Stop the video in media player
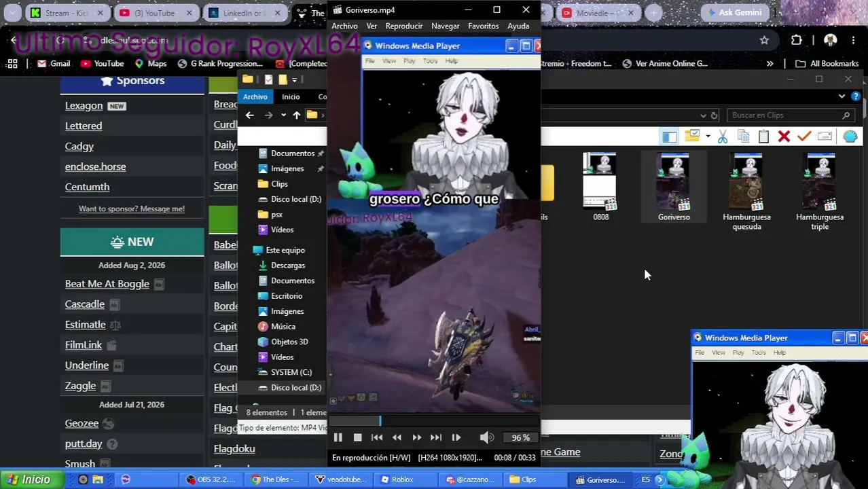This screenshot has height=489, width=868. click(357, 438)
